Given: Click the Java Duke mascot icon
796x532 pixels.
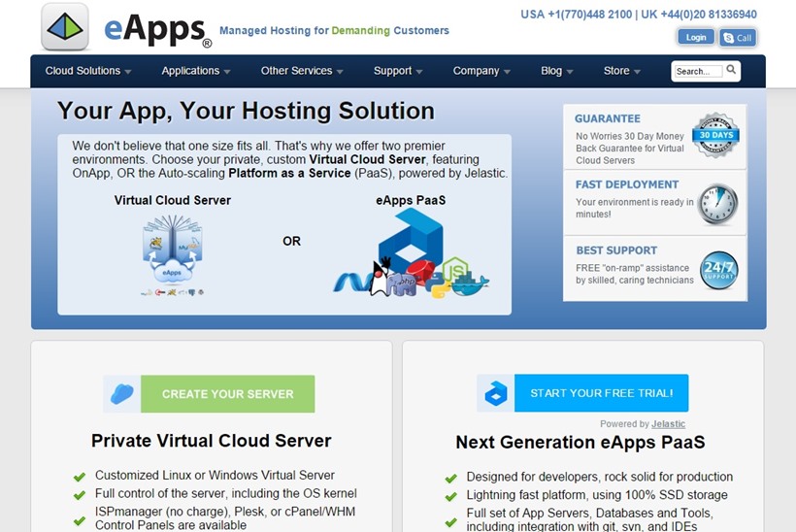Looking at the screenshot, I should click(380, 277).
